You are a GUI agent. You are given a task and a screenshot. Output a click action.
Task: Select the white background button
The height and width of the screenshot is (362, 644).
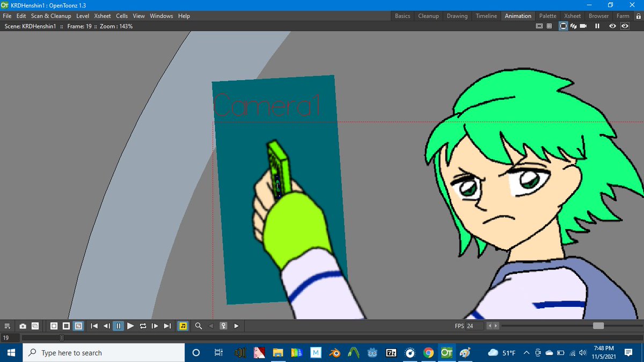pyautogui.click(x=54, y=326)
